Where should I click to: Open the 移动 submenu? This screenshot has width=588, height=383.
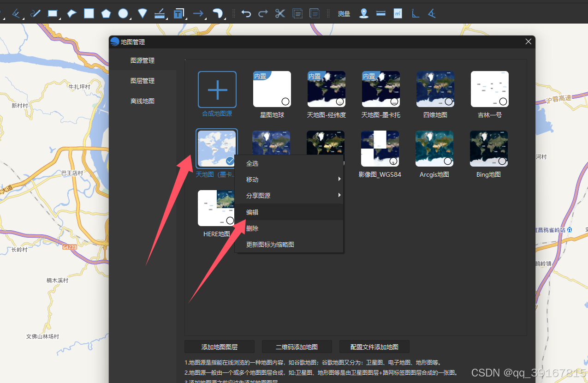point(289,180)
